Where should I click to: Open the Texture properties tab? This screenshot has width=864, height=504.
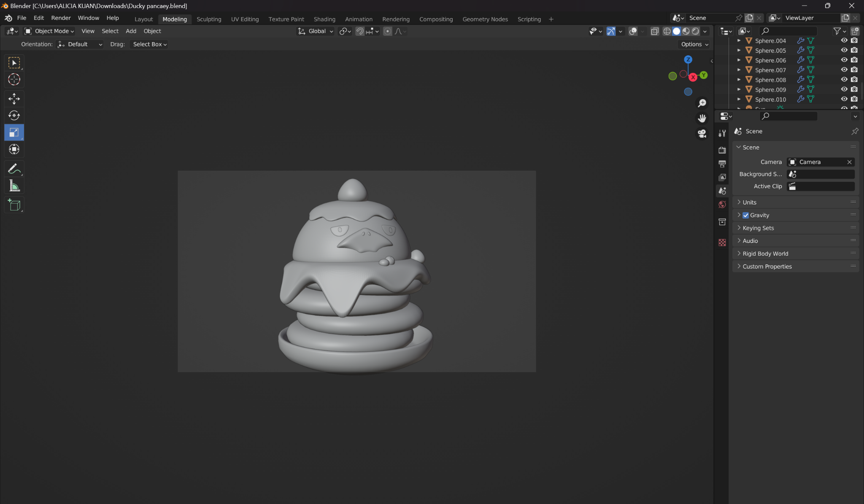[x=722, y=243]
